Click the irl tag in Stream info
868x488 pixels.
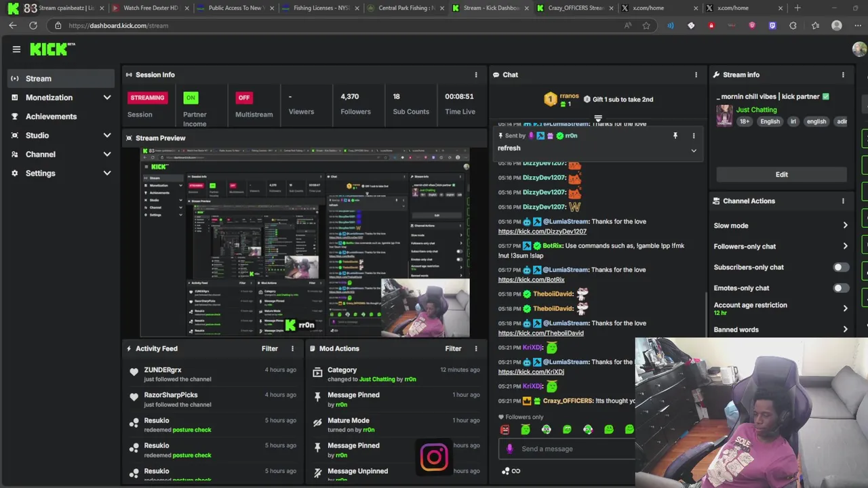(793, 121)
